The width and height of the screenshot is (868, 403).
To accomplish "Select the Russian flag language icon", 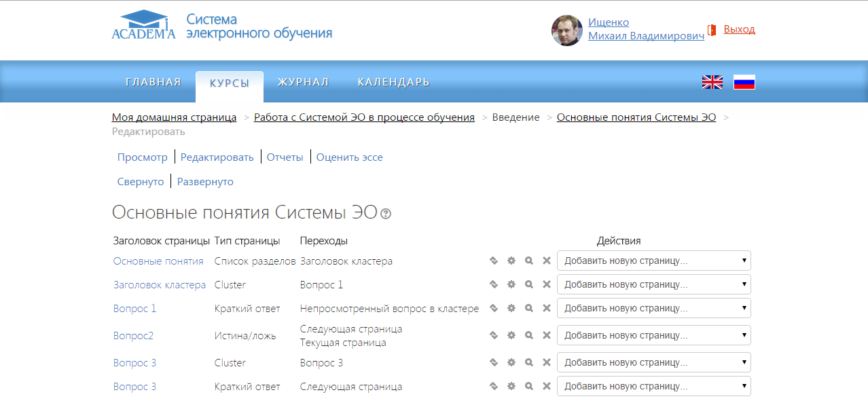I will point(744,82).
